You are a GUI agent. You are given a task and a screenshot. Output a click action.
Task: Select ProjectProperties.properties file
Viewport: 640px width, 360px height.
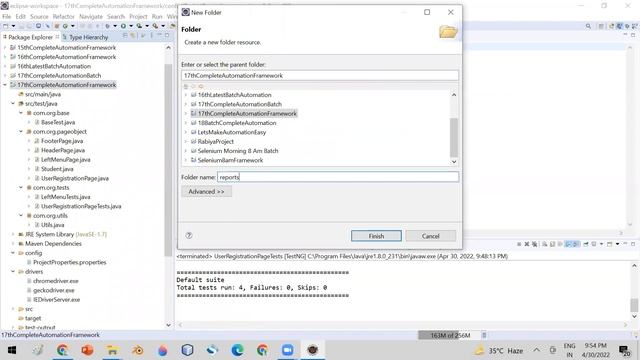[x=69, y=262]
